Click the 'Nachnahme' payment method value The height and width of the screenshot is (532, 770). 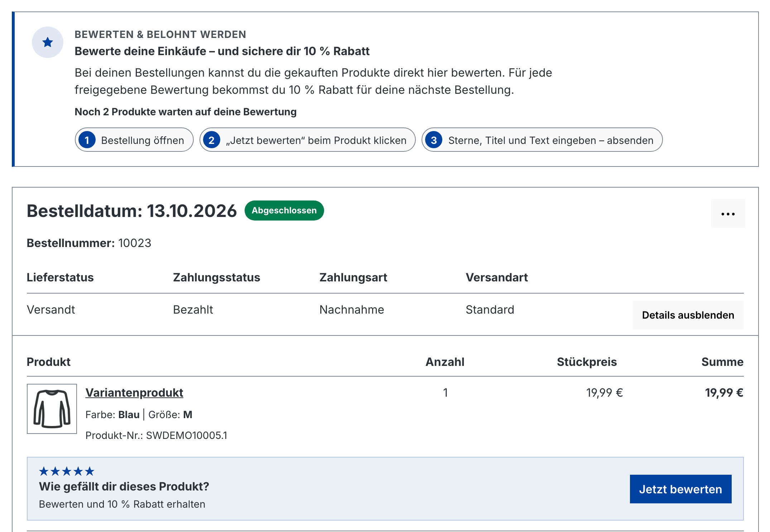coord(352,310)
